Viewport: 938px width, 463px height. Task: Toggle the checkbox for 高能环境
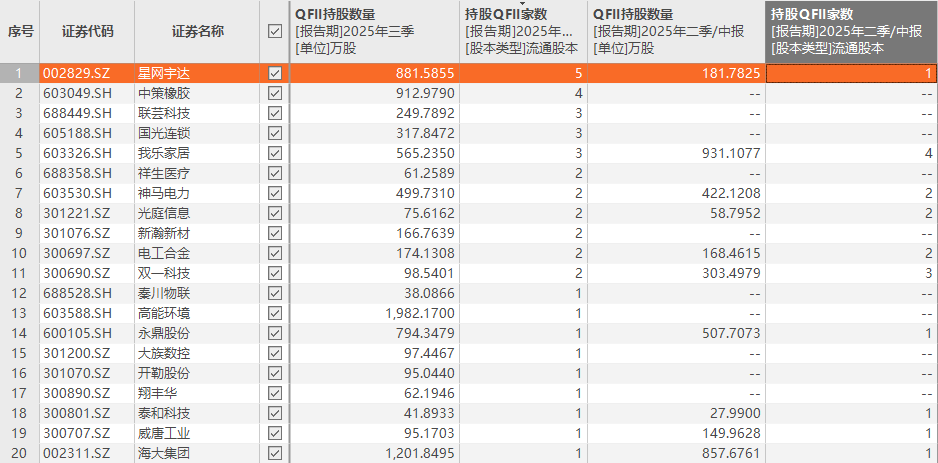(275, 313)
